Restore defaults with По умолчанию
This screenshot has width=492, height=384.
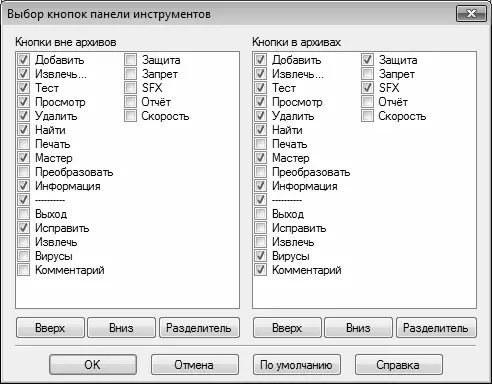[x=297, y=365]
